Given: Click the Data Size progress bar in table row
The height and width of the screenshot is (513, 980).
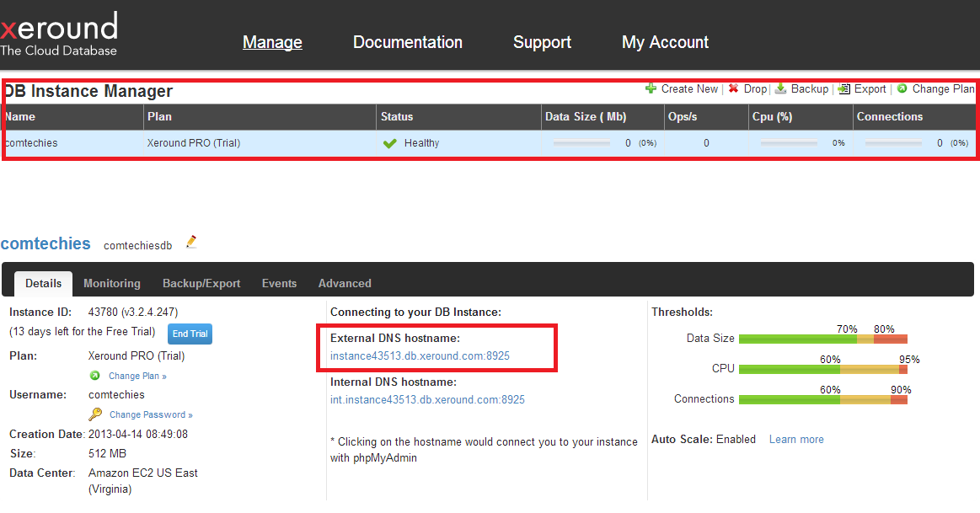Looking at the screenshot, I should coord(581,143).
